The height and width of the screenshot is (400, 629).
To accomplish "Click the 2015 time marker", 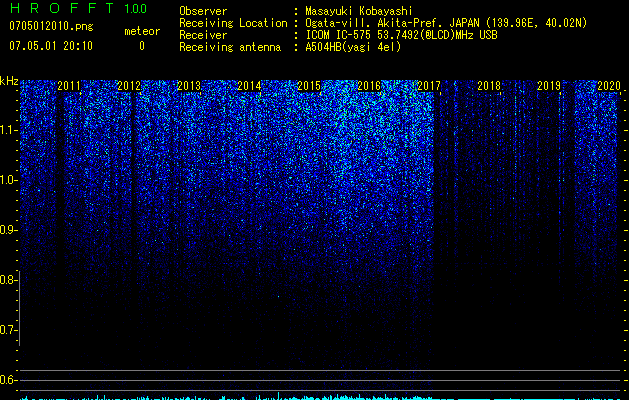I will [309, 86].
